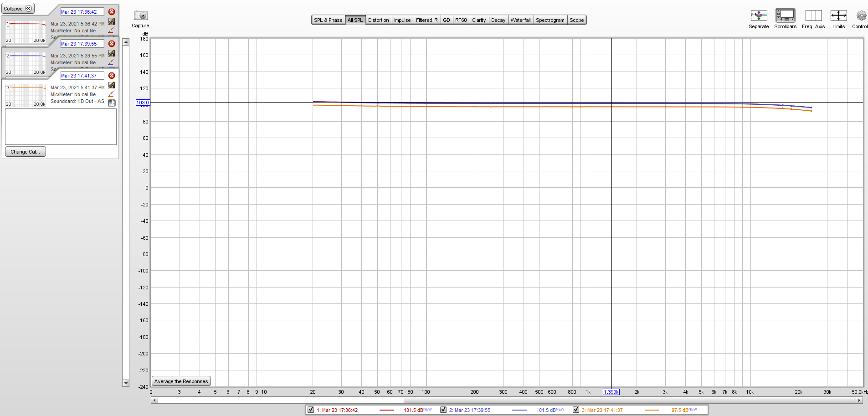
Task: Open the GD tab
Action: (x=447, y=20)
